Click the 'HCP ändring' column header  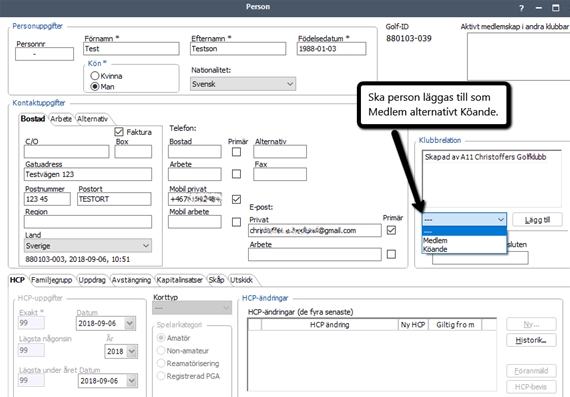(x=329, y=325)
